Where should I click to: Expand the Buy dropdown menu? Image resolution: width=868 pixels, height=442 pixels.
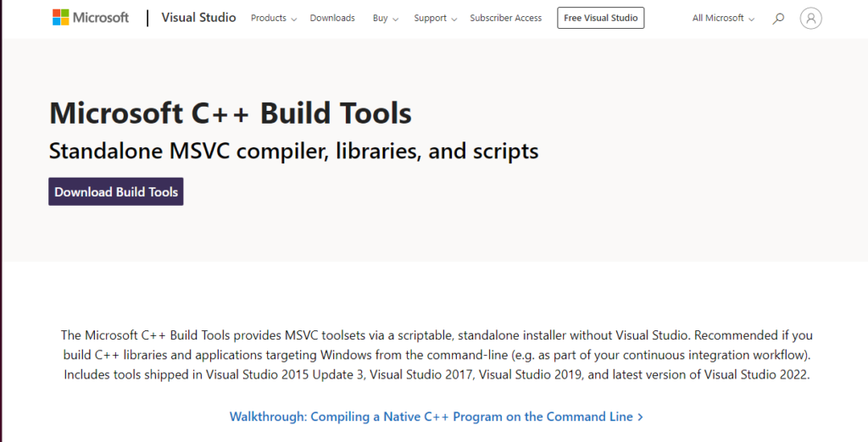(386, 19)
